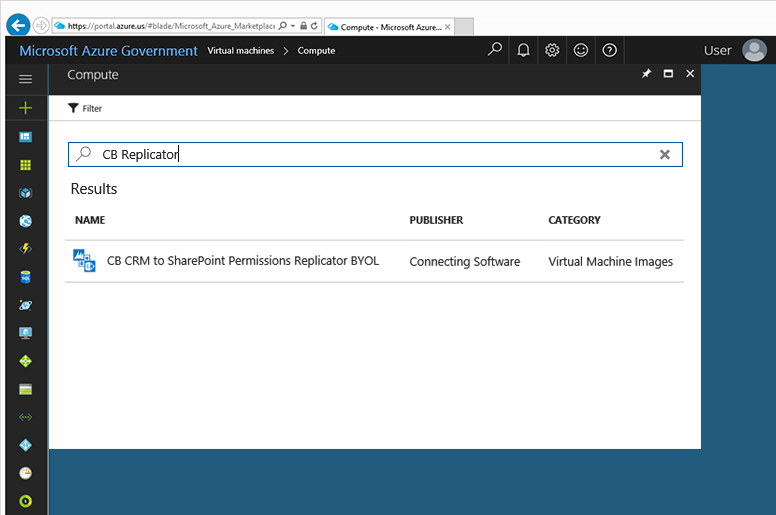Viewport: 776px width, 515px height.
Task: Open the Storage accounts icon
Action: click(25, 389)
